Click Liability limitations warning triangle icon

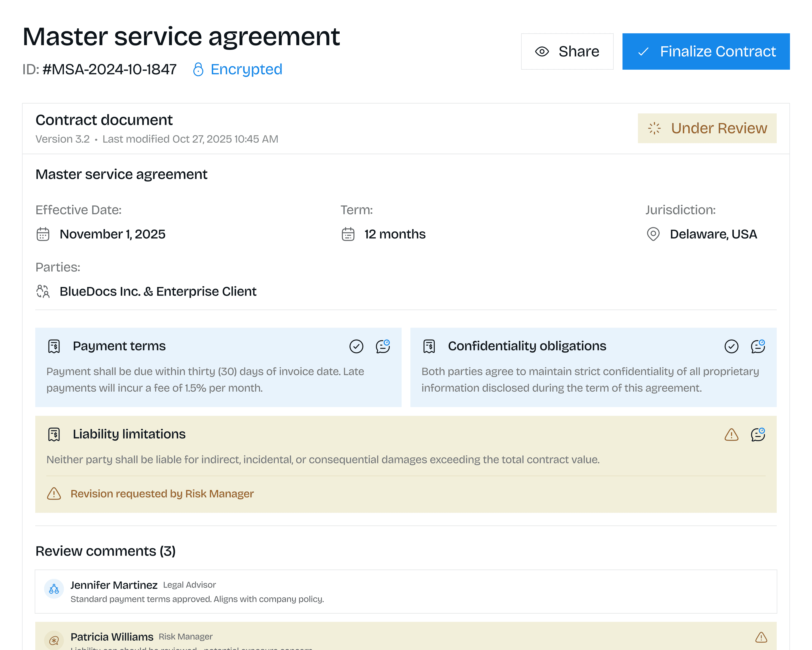(731, 435)
